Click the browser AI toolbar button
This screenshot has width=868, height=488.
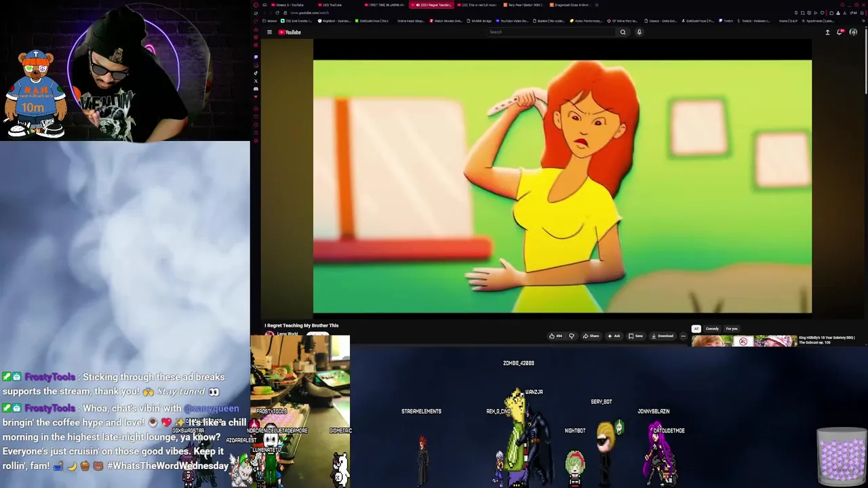point(853,13)
